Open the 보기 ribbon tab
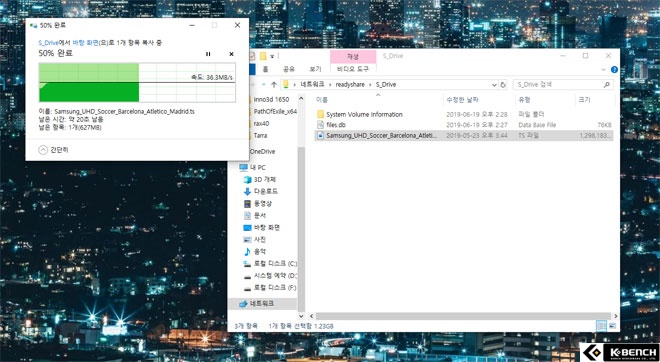Screen dimensions: 660x362 point(315,69)
